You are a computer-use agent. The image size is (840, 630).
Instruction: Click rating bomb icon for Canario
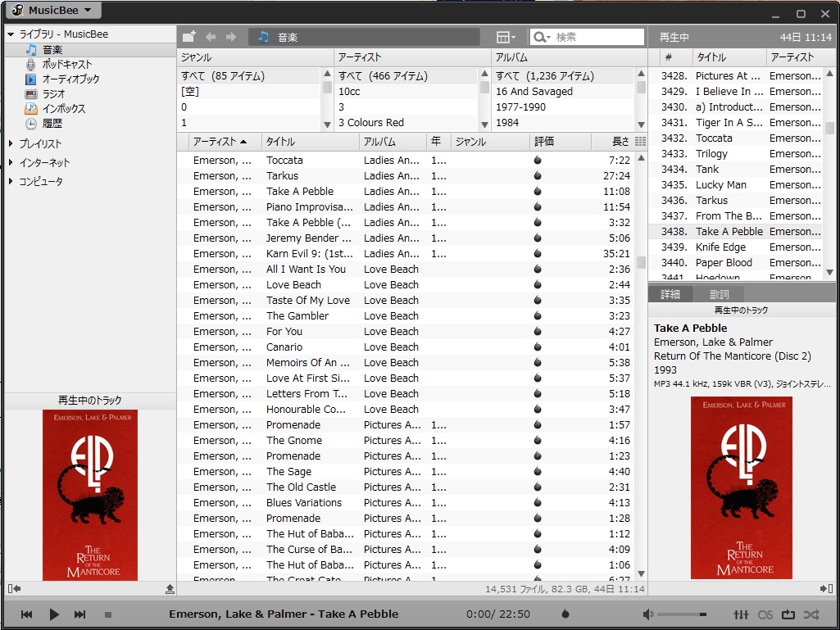tap(538, 347)
